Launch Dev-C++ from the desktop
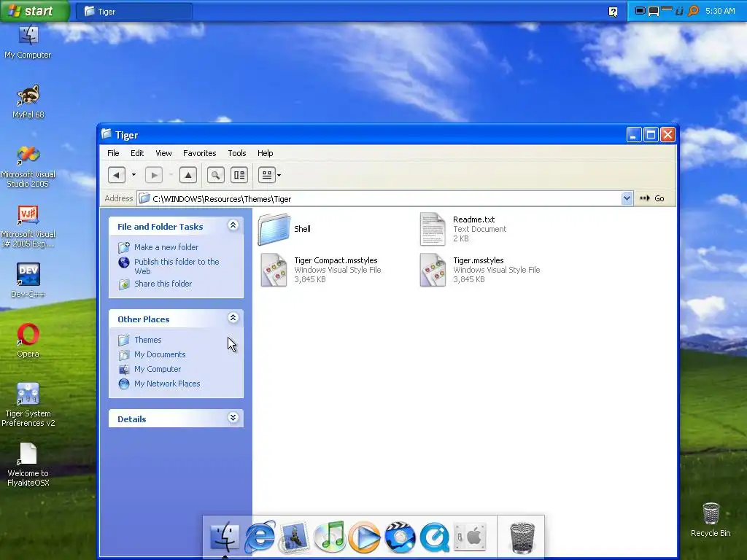Image resolution: width=747 pixels, height=560 pixels. click(x=28, y=281)
